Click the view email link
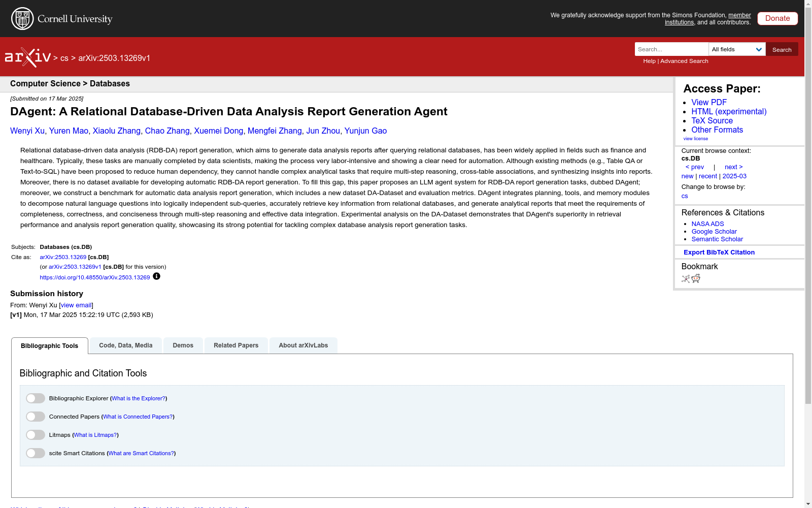 [x=76, y=305]
